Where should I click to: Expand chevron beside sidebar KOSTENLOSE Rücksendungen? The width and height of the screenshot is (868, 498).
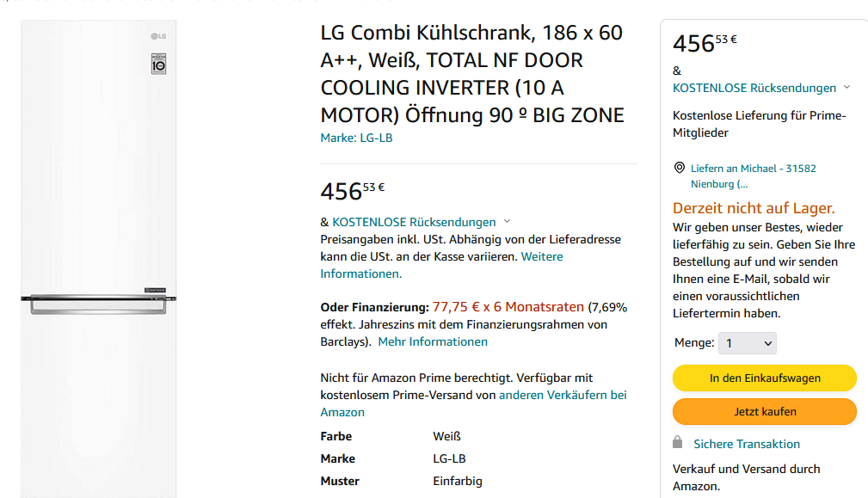846,88
